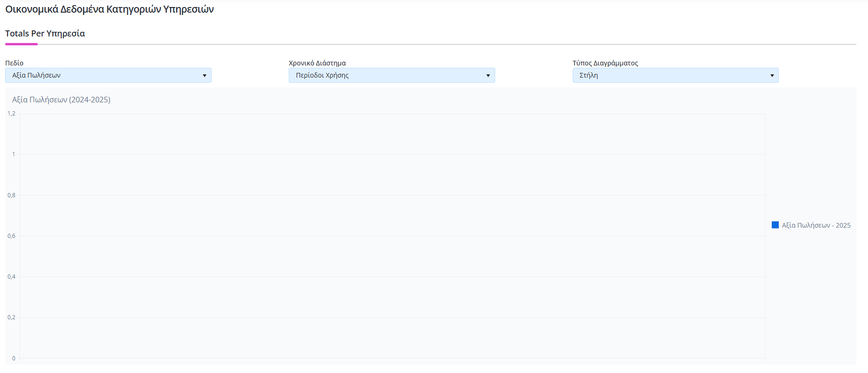
Task: Click the 1,2 y-axis label
Action: click(11, 114)
